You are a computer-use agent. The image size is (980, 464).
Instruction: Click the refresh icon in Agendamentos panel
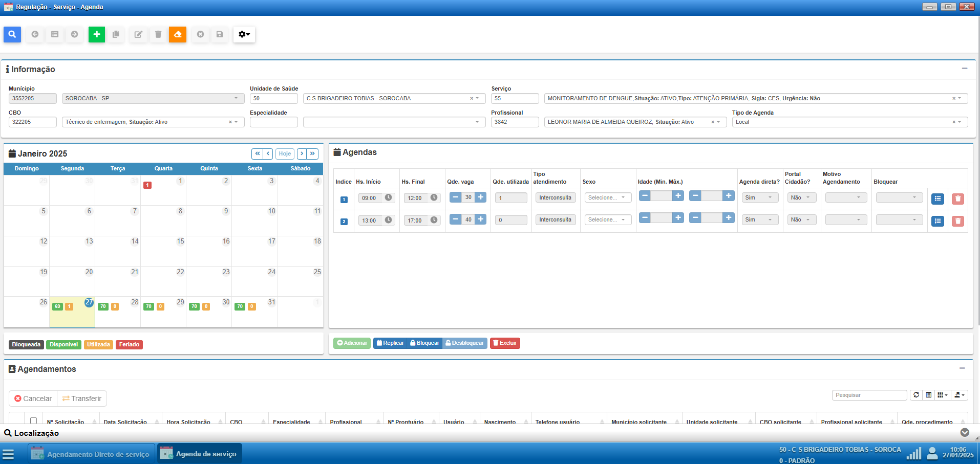coord(916,395)
